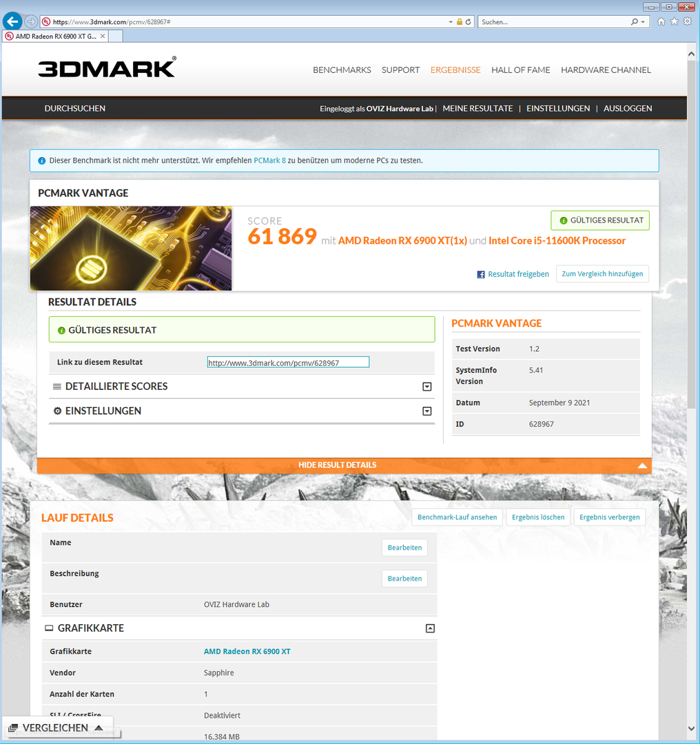This screenshot has height=744, width=700.
Task: Open the browser home icon
Action: tap(661, 21)
